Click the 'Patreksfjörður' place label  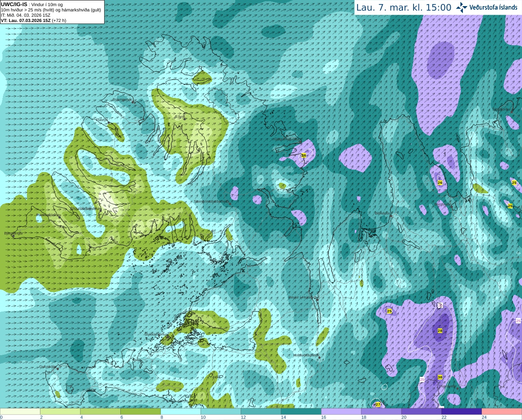click(48, 214)
